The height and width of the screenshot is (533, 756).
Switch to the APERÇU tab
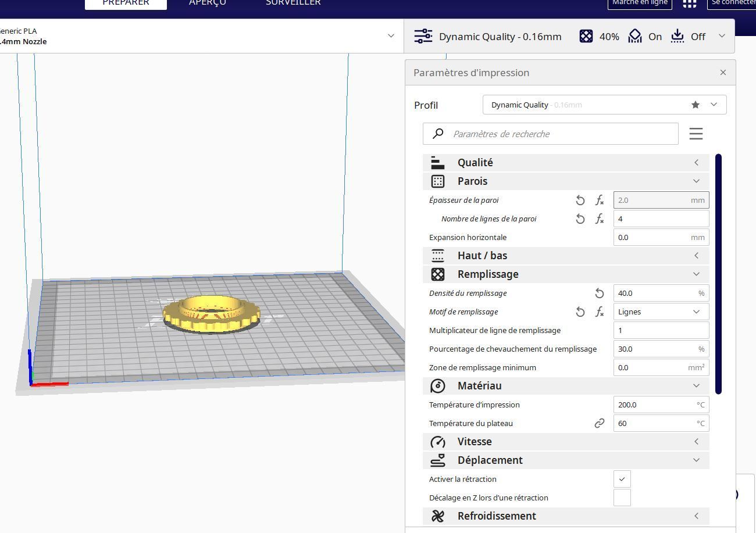point(208,3)
